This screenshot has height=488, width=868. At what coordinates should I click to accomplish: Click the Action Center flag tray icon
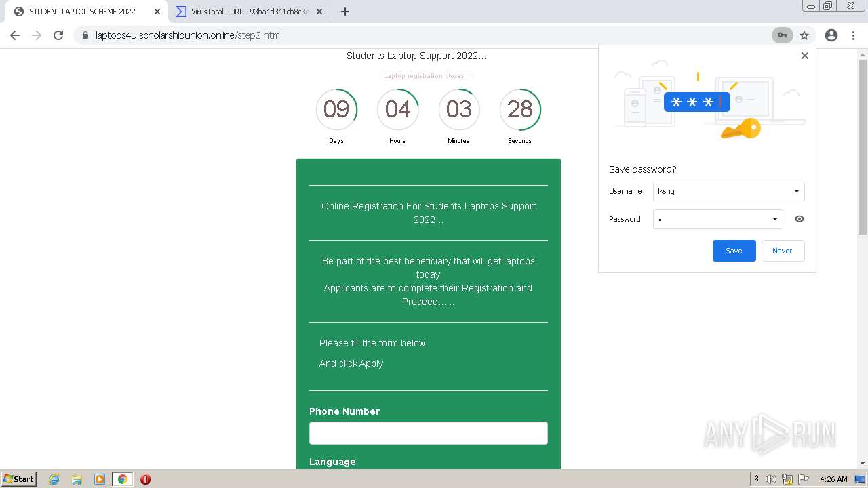804,479
